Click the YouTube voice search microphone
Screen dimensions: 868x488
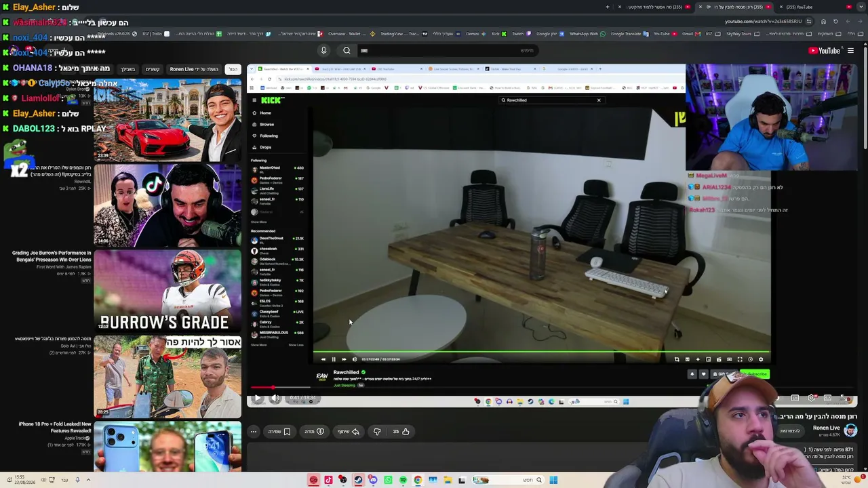(323, 50)
